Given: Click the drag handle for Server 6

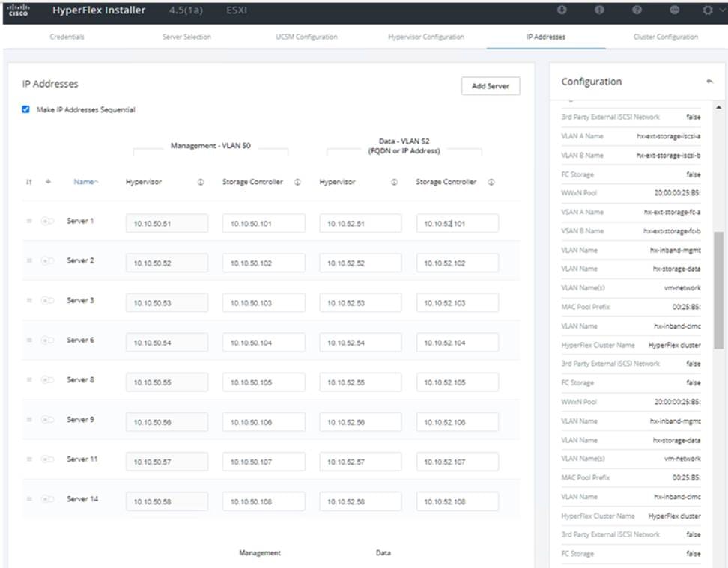Looking at the screenshot, I should [28, 341].
